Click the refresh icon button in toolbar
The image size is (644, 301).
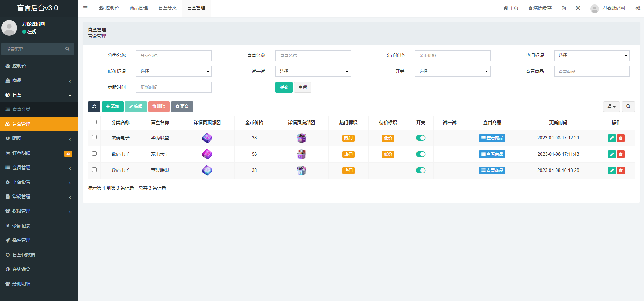pos(94,107)
